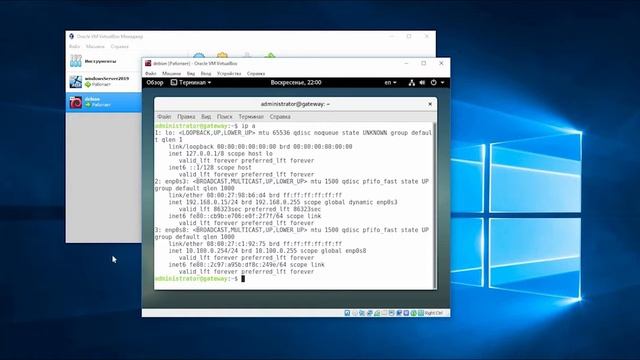Click the volume icon in GNOME top bar
Image resolution: width=640 pixels, height=360 pixels.
coord(422,82)
